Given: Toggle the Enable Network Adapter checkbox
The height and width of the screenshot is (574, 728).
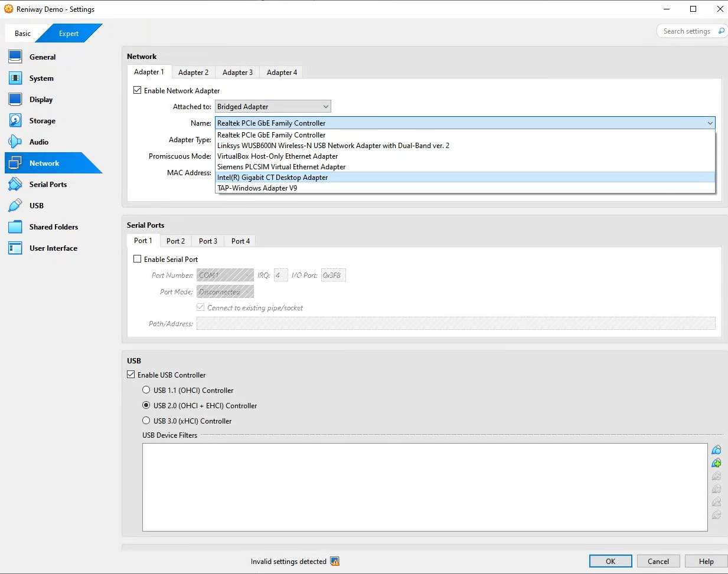Looking at the screenshot, I should tap(138, 90).
